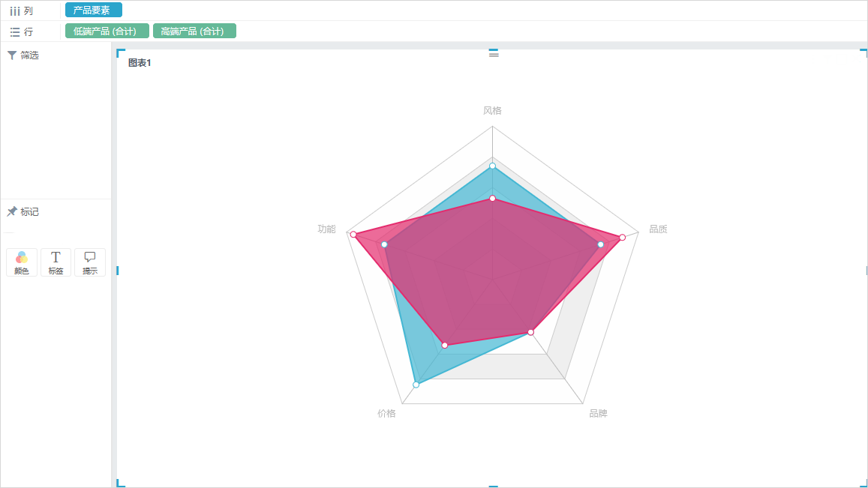Screen dimensions: 868x488
Task: Click the 品质 axis label on radar
Action: click(658, 229)
